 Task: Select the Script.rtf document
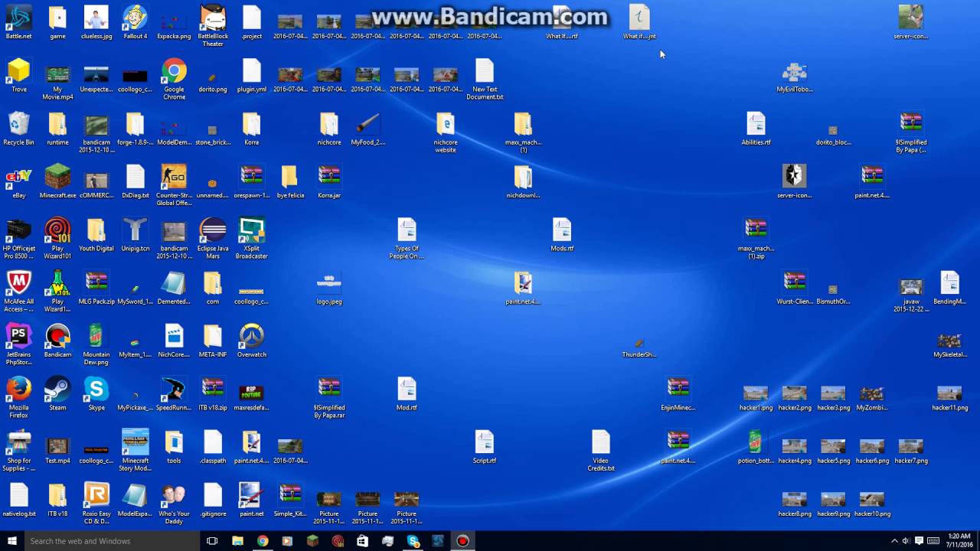[484, 446]
